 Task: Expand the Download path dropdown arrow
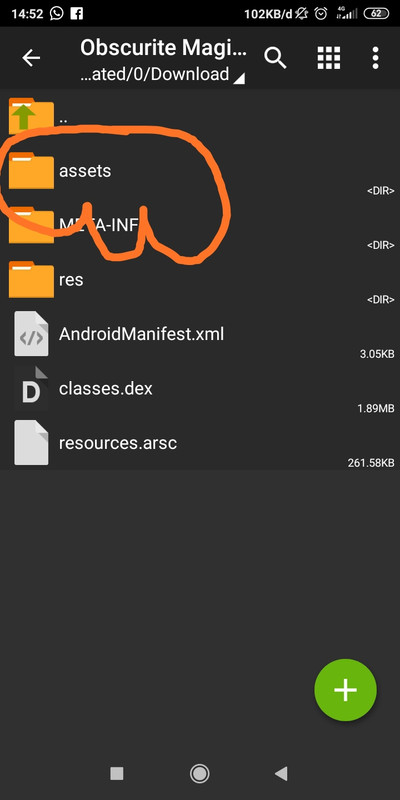click(x=239, y=78)
